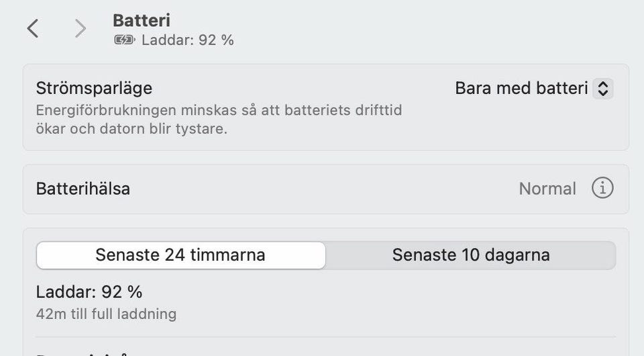Click the Batterihälsa label
The height and width of the screenshot is (356, 644).
(x=83, y=189)
